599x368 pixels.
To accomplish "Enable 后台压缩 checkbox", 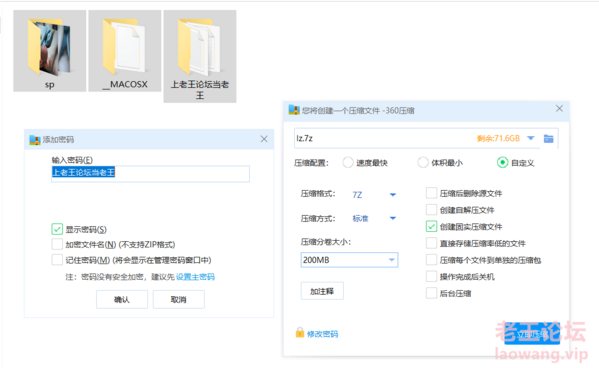I will (x=431, y=293).
